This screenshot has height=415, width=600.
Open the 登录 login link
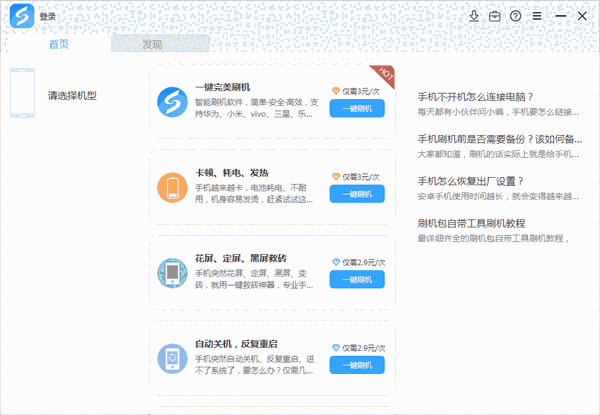pos(47,16)
